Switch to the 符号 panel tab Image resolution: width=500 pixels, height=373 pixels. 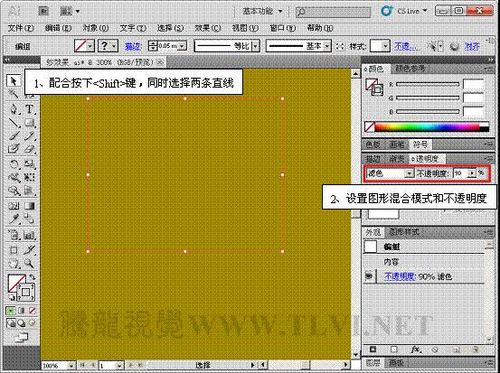[x=420, y=145]
